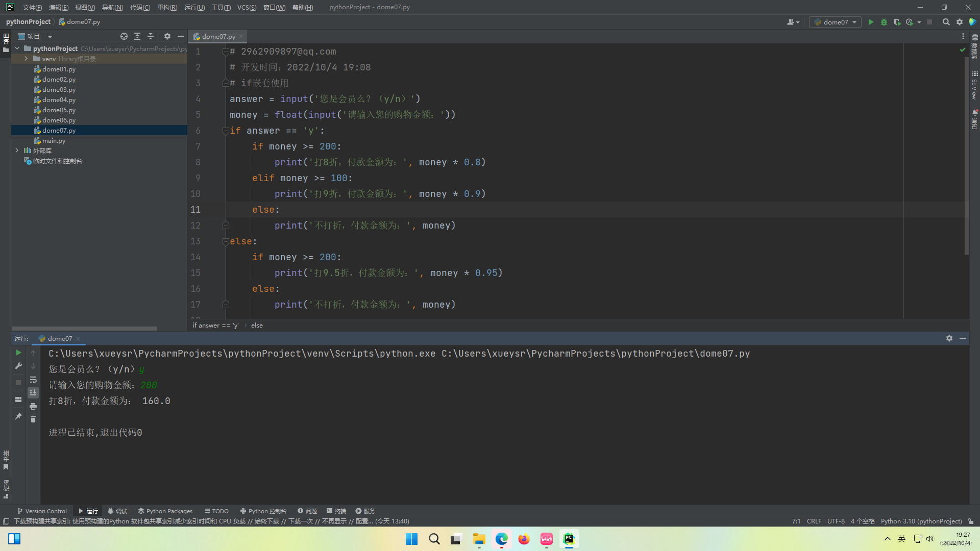Toggle pin tab in Run panel
This screenshot has height=551, width=980.
pyautogui.click(x=18, y=416)
